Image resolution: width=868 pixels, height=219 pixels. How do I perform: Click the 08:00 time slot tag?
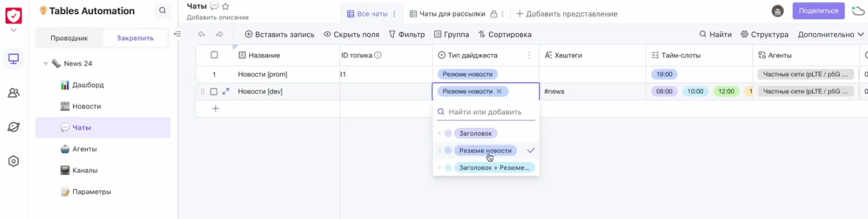[x=664, y=91]
